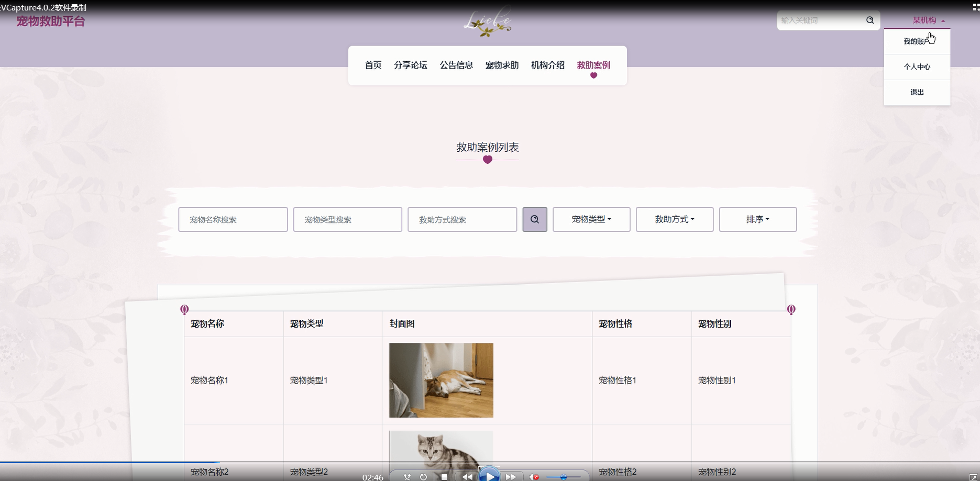Click the volume slider in player
Image resolution: width=980 pixels, height=481 pixels.
click(563, 477)
